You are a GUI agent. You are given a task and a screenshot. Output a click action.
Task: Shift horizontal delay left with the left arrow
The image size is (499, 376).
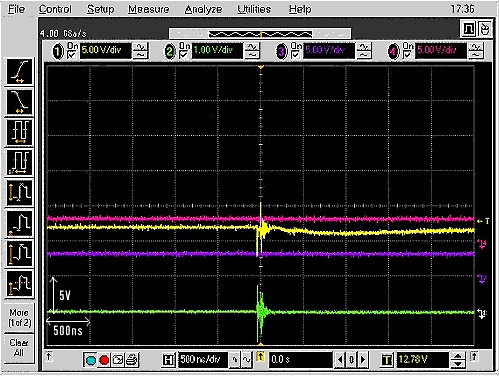pos(340,360)
